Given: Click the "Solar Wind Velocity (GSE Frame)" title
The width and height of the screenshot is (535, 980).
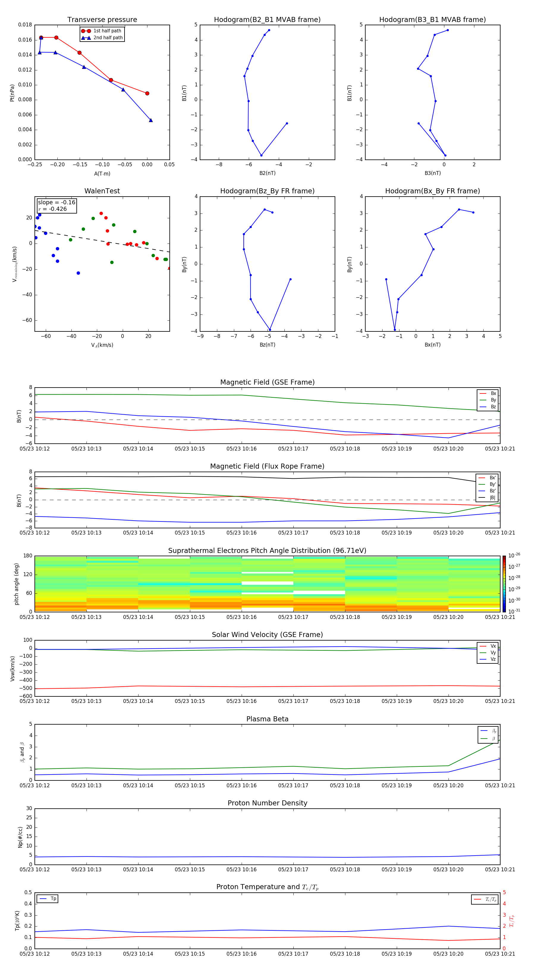Looking at the screenshot, I should tap(267, 635).
